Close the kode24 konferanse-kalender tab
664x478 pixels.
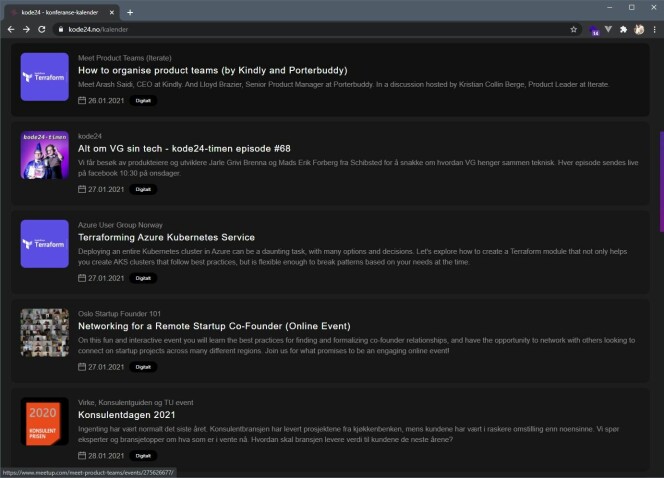tap(112, 12)
